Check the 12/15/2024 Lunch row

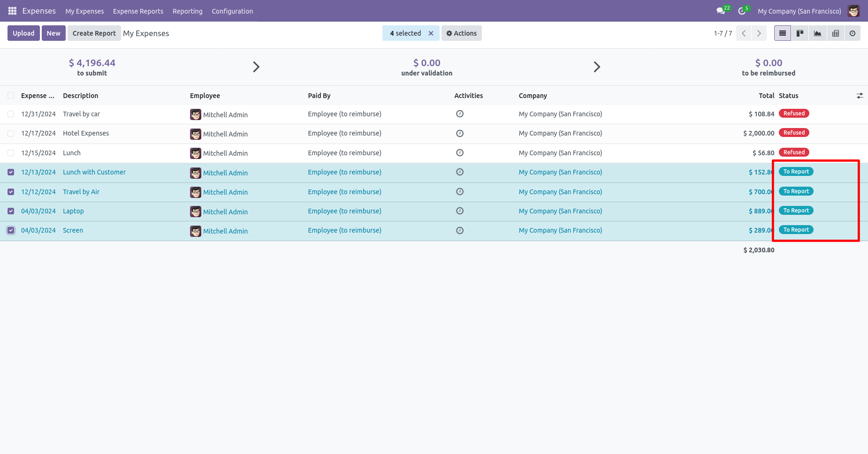11,153
